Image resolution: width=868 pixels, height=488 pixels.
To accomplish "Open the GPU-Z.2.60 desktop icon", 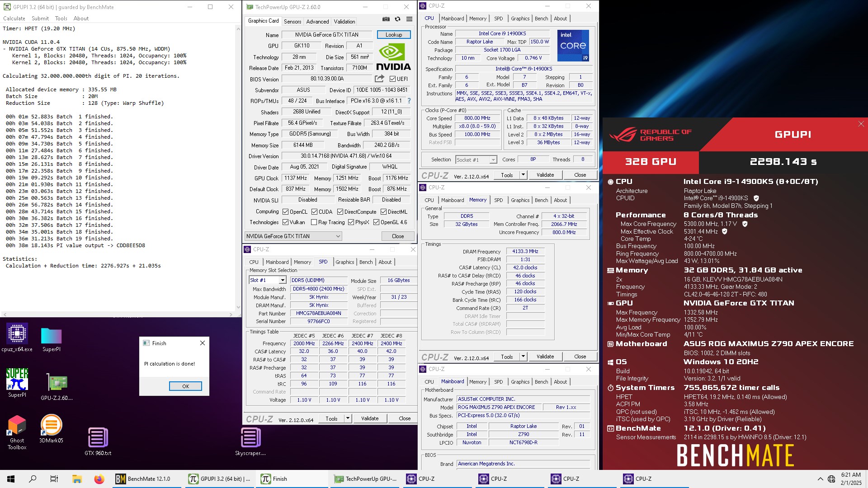I will point(57,387).
